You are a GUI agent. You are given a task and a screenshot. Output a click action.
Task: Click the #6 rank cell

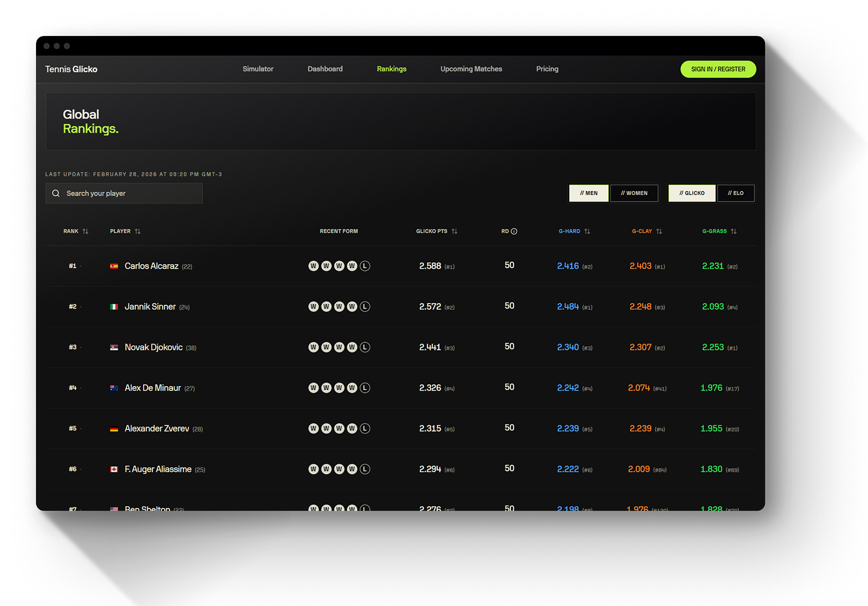point(73,469)
